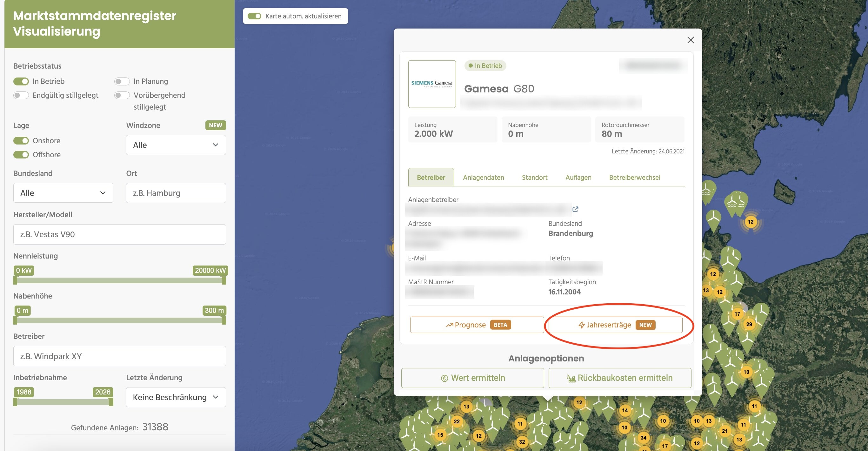868x451 pixels.
Task: Enable the Vorübergehend stillgelegt toggle
Action: (x=122, y=95)
